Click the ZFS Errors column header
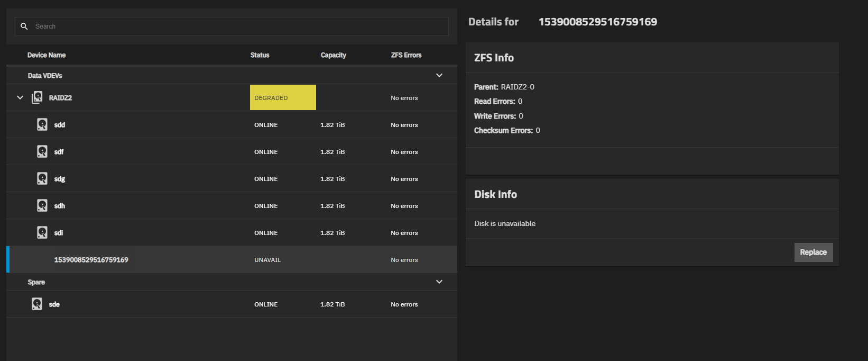Image resolution: width=868 pixels, height=361 pixels. [x=406, y=55]
